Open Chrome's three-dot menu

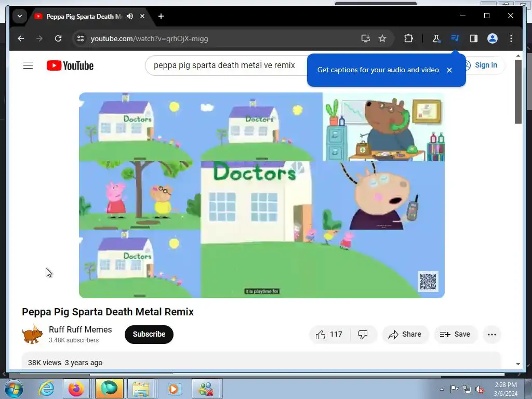pos(511,38)
